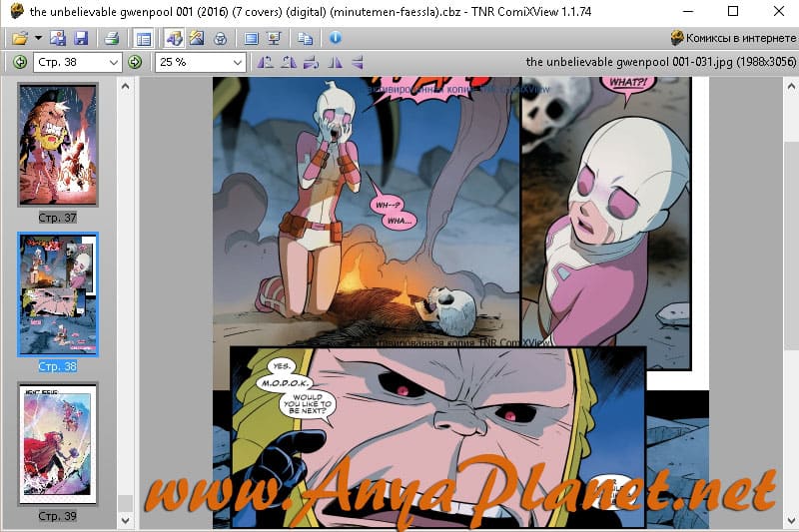
Task: Click the Стр. 37 label
Action: pos(58,218)
